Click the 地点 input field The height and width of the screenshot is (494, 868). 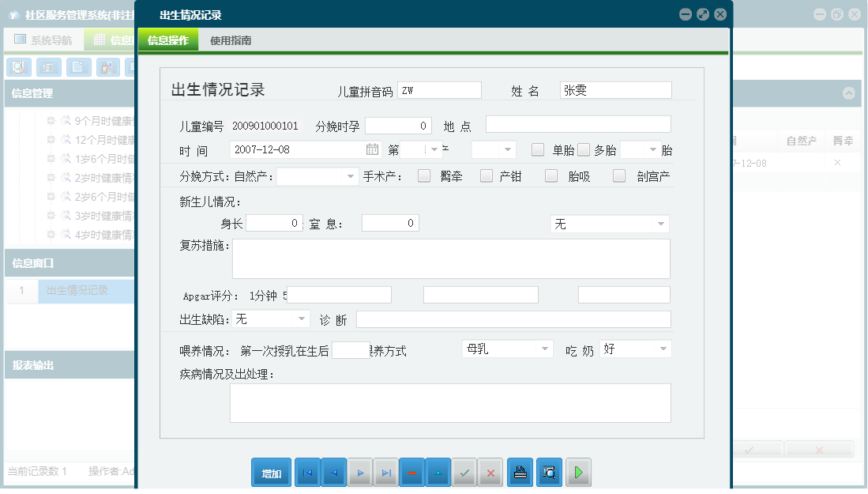click(578, 124)
